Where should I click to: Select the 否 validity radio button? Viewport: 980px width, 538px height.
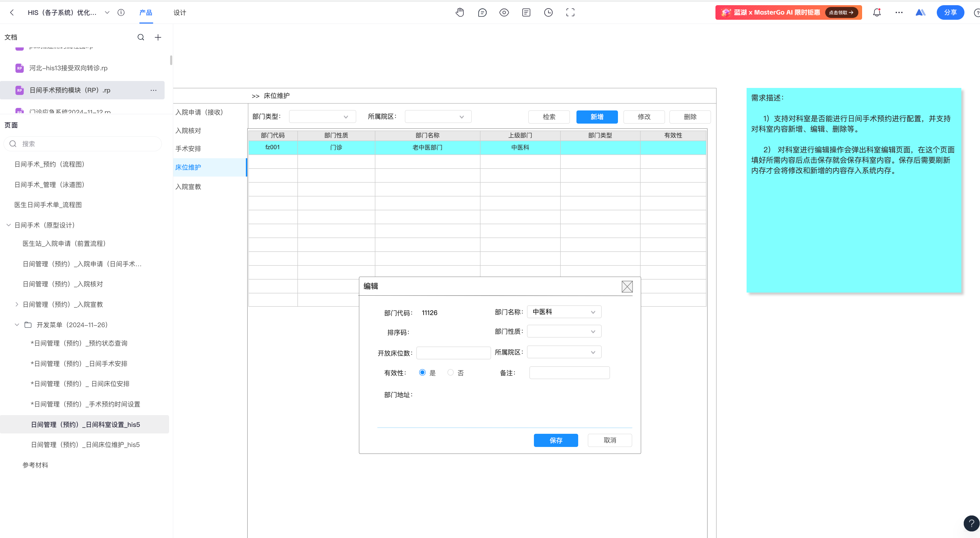point(451,373)
